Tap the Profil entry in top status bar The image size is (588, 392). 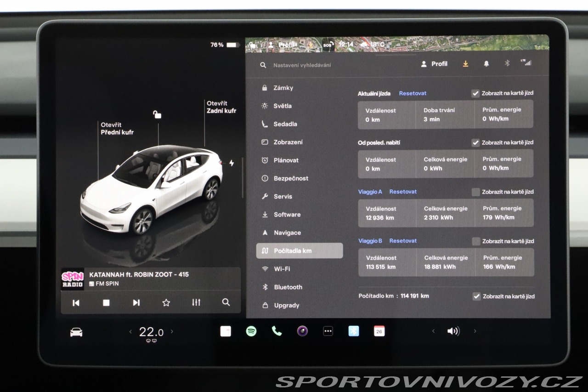[282, 45]
